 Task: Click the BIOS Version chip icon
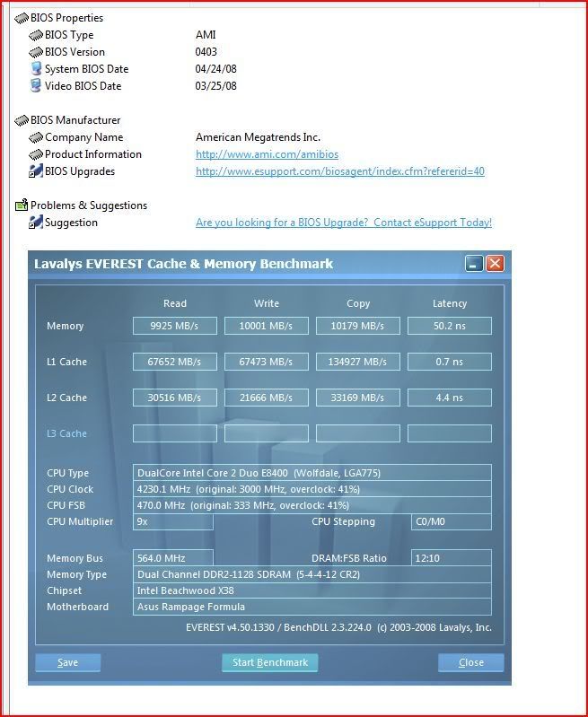[36, 52]
